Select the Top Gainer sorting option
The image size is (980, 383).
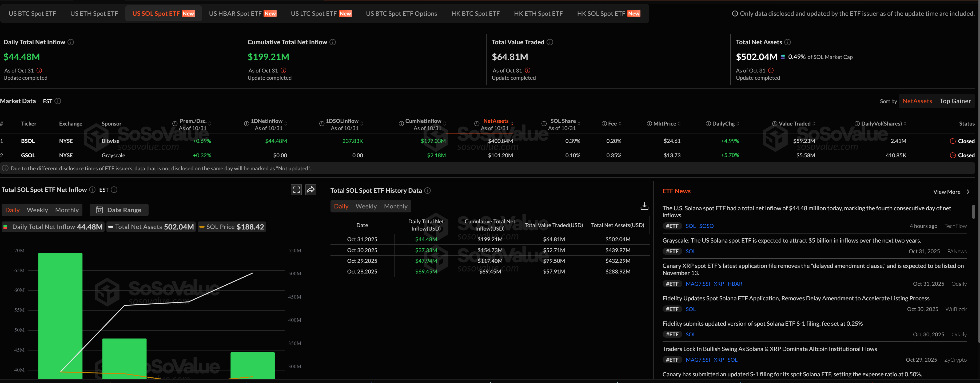pos(956,101)
